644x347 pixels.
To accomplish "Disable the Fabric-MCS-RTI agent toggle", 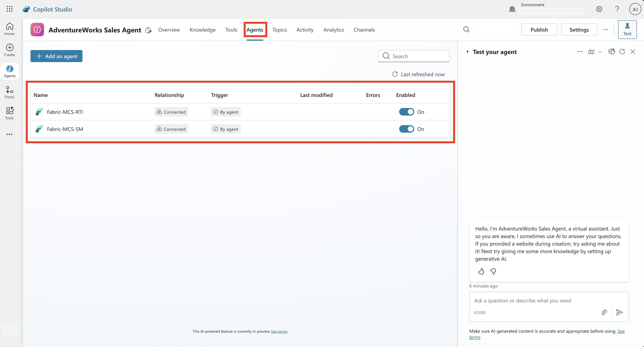I will [x=406, y=112].
